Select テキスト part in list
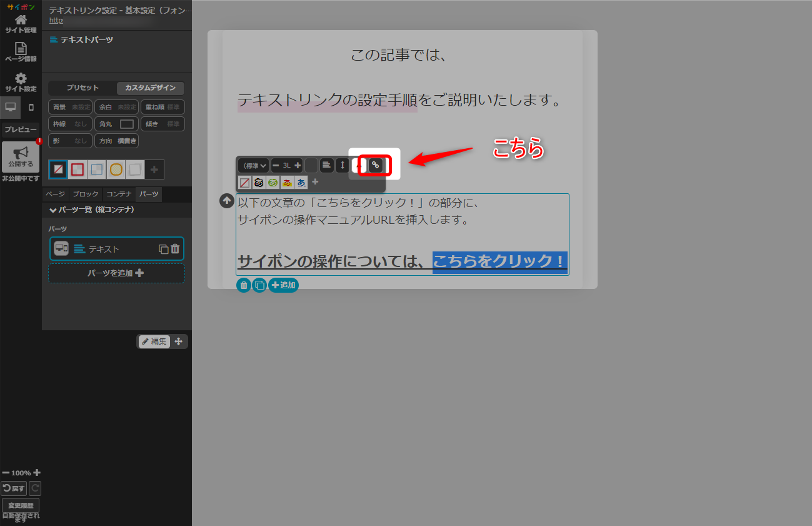This screenshot has width=812, height=526. [117, 249]
